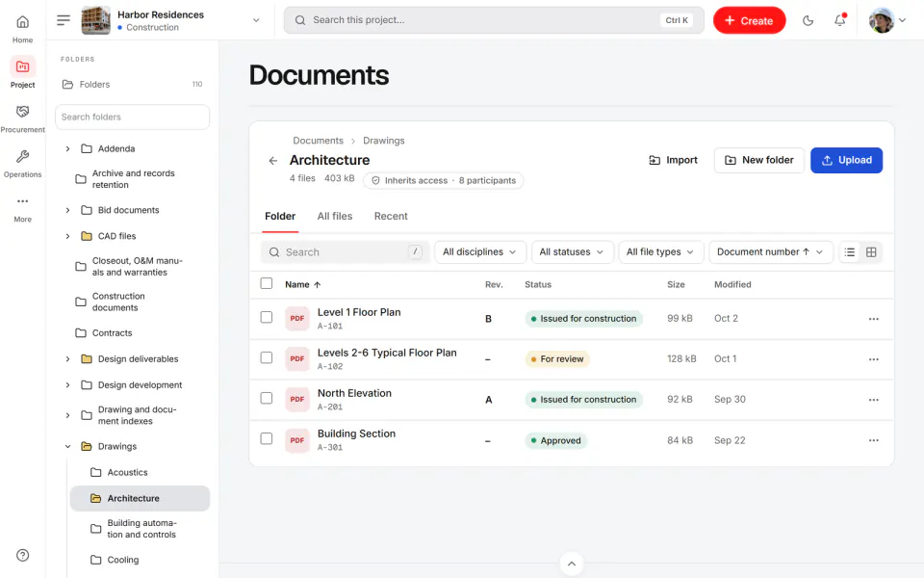The image size is (924, 578).
Task: Select the Architecture folder in tree
Action: [x=140, y=498]
